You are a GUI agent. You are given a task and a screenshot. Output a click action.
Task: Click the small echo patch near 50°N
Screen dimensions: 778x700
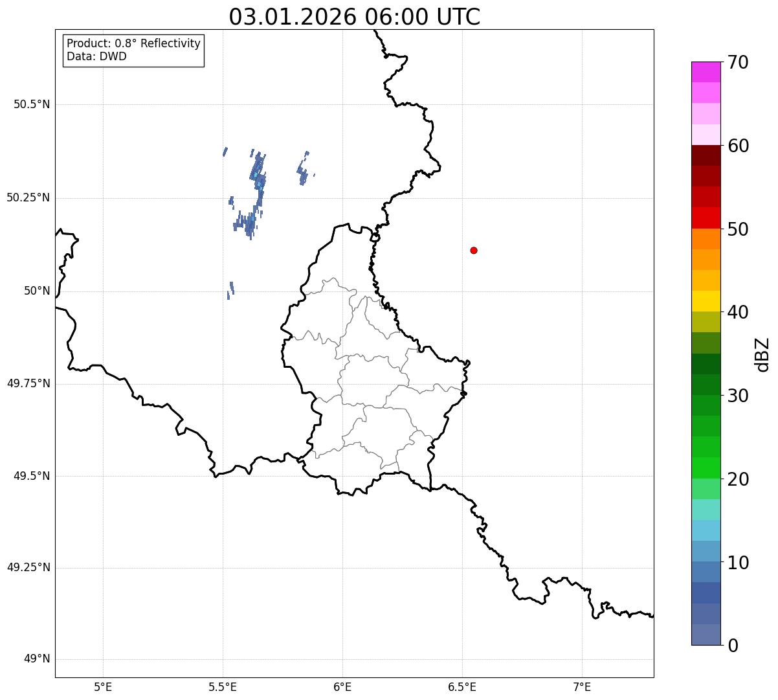click(x=230, y=290)
